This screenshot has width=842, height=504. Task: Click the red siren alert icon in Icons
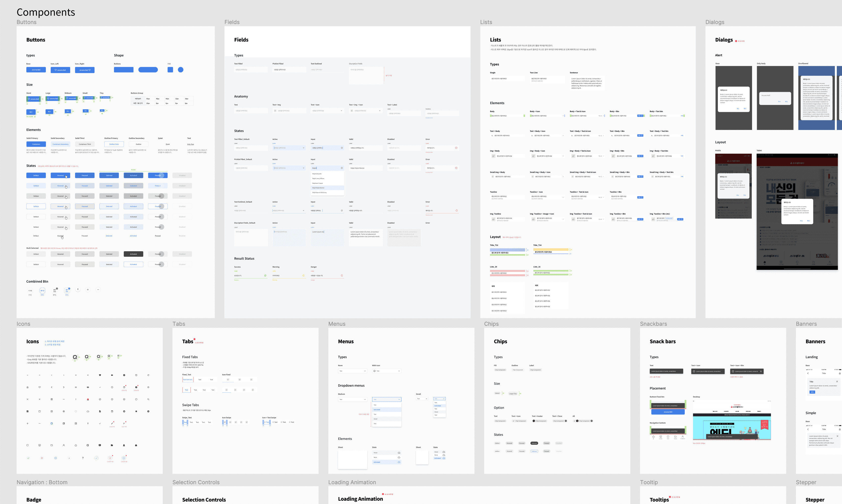[x=88, y=399]
